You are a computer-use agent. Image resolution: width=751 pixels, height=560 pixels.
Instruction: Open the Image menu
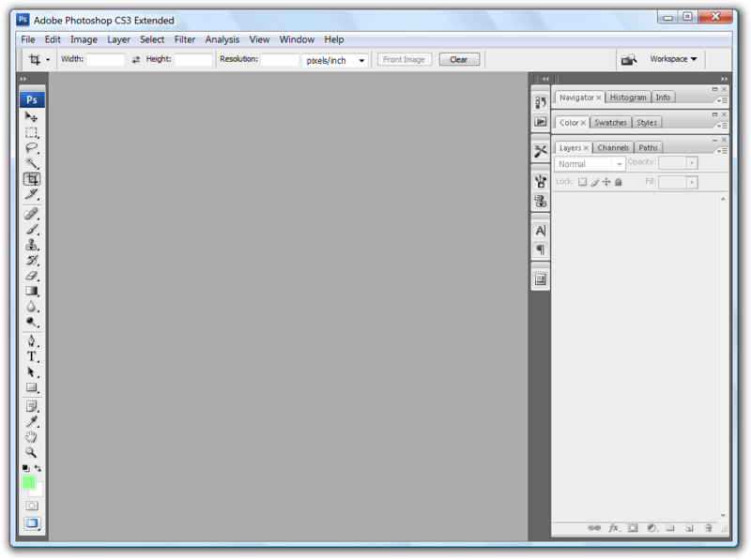84,39
